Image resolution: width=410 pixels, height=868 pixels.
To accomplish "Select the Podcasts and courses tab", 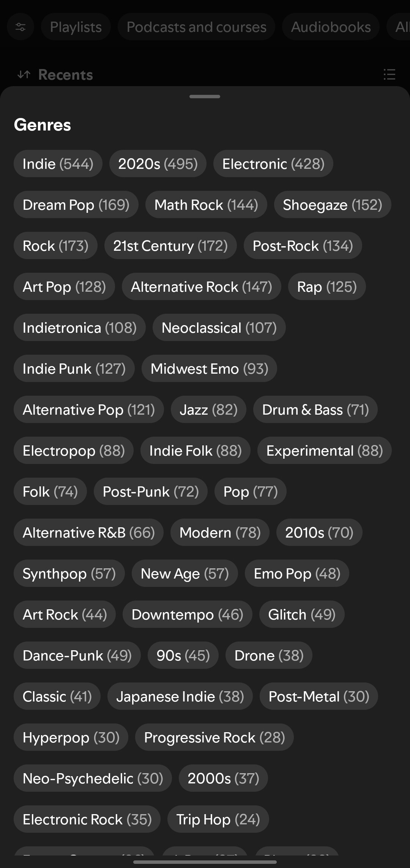I will tap(196, 27).
